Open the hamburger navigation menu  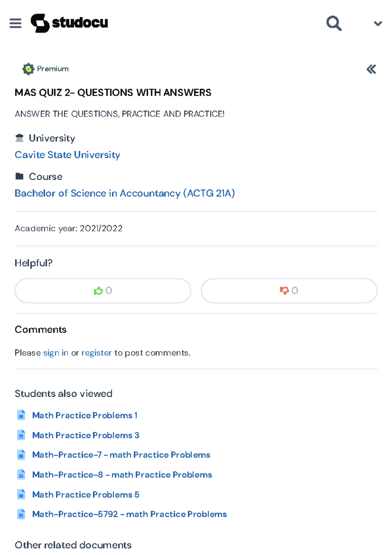click(x=15, y=23)
